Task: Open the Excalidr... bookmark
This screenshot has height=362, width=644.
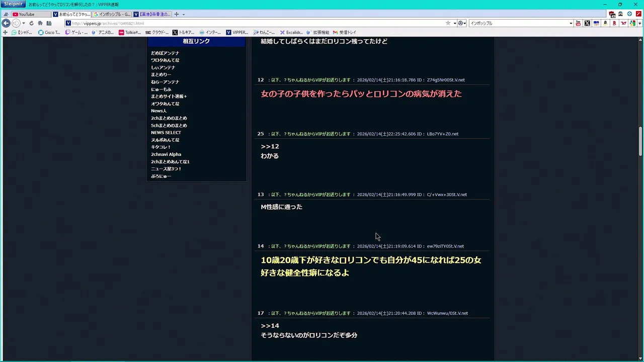Action: pos(291,32)
